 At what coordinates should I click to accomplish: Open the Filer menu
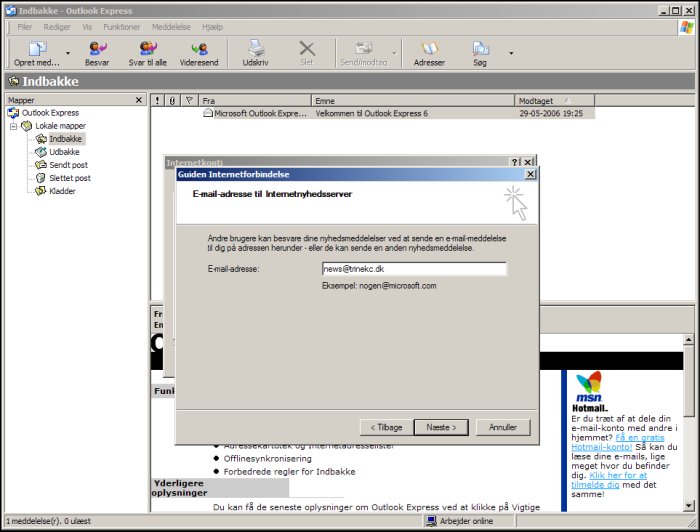25,27
